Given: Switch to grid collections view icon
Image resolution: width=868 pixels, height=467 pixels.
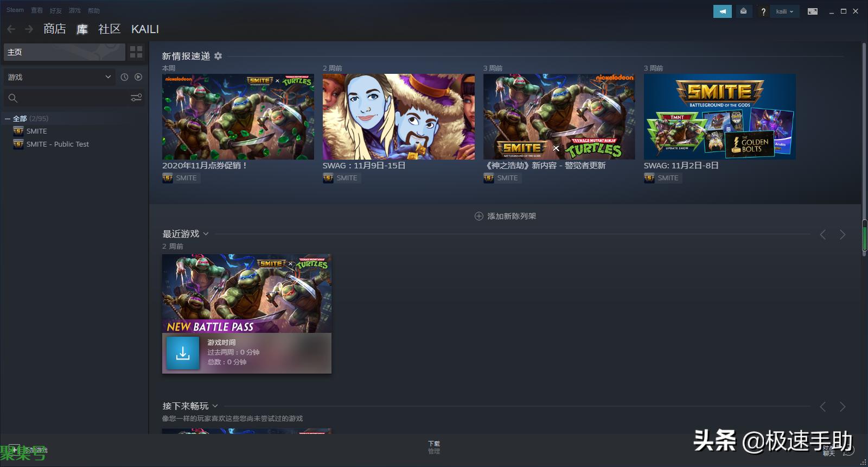Looking at the screenshot, I should 136,52.
